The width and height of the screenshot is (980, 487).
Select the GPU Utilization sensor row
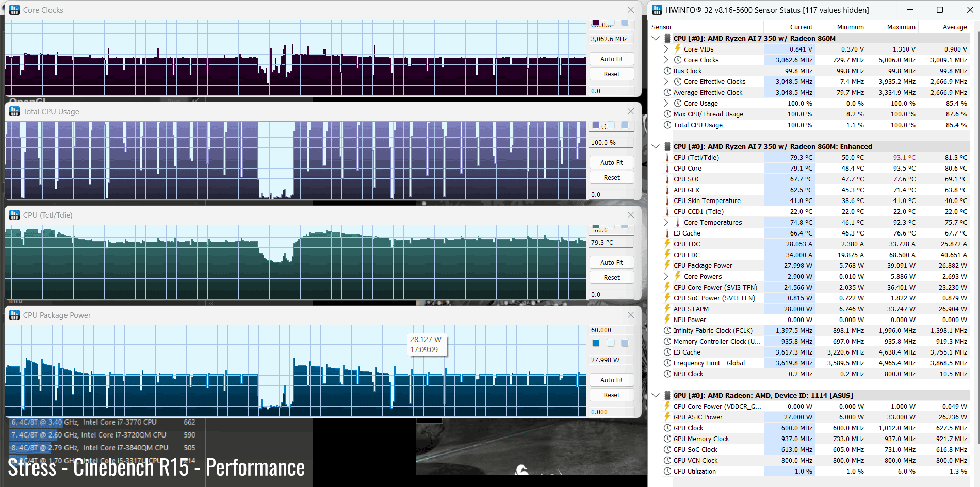[810, 471]
